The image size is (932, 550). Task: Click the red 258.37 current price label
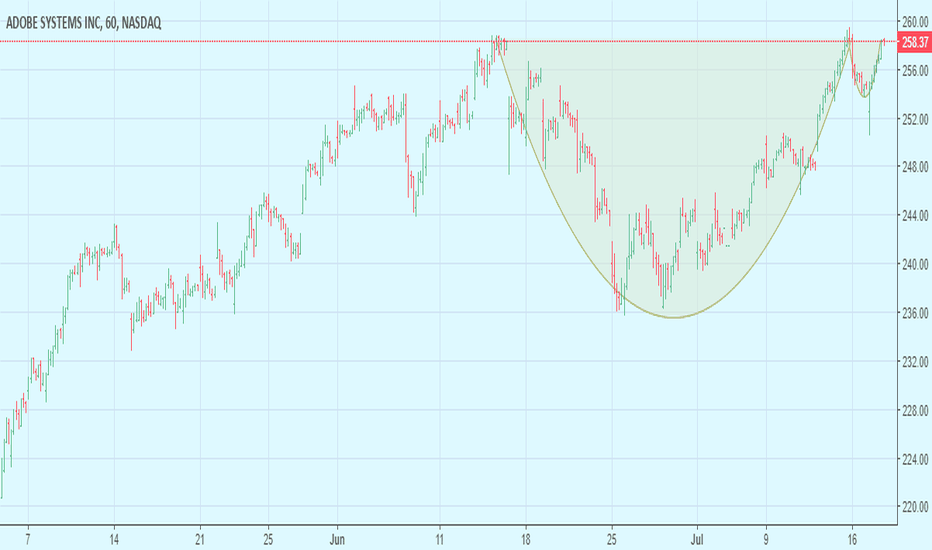(x=914, y=42)
